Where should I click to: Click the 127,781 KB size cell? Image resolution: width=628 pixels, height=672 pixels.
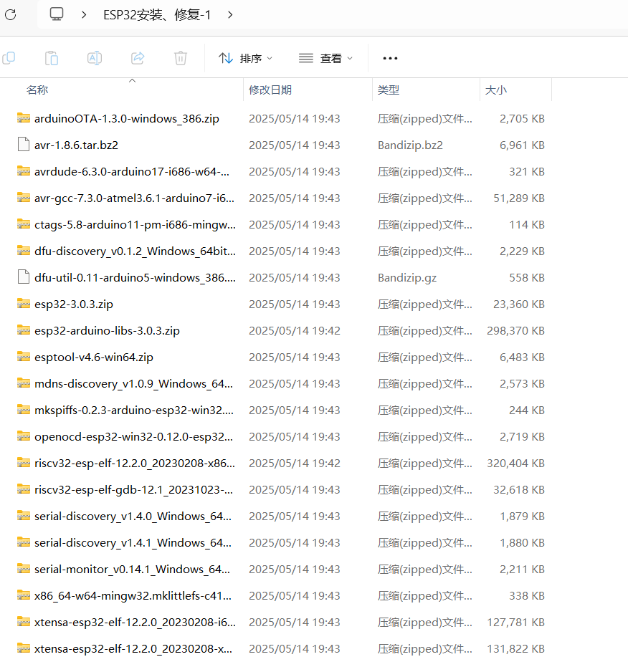click(x=515, y=623)
